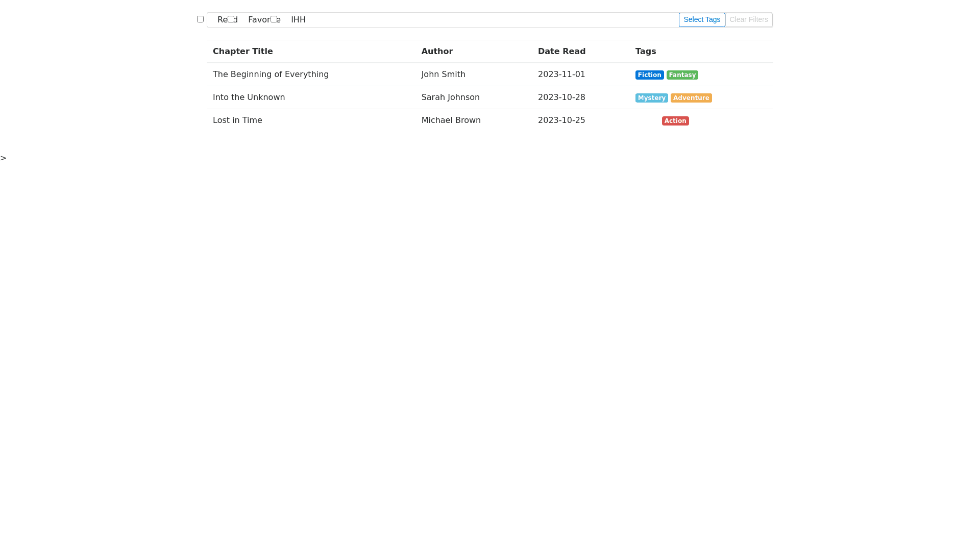980x551 pixels.
Task: Toggle the checkbox overlapping the Favorite label
Action: 274,19
